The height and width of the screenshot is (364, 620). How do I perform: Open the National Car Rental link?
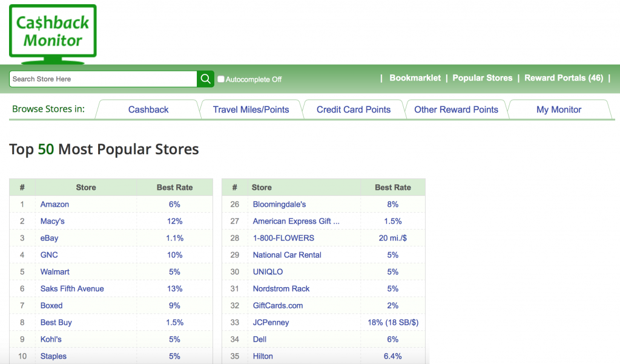click(287, 255)
